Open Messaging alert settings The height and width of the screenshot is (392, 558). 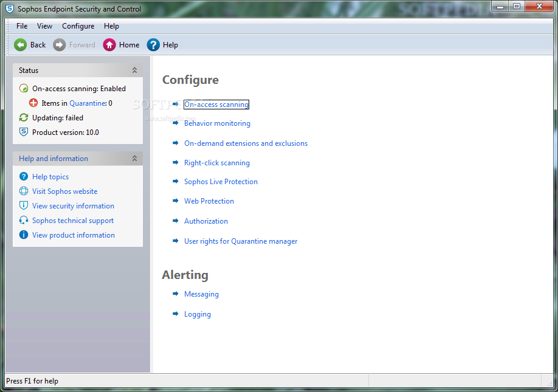pos(201,294)
